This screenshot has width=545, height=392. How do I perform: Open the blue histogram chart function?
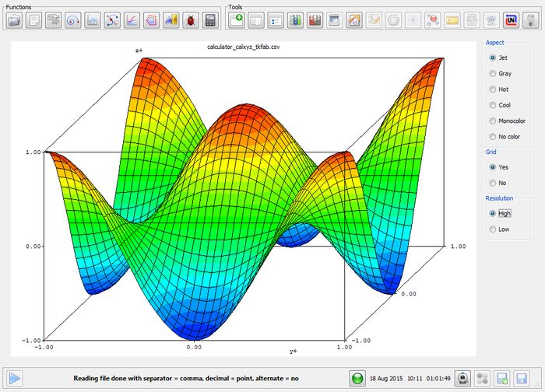(x=92, y=20)
